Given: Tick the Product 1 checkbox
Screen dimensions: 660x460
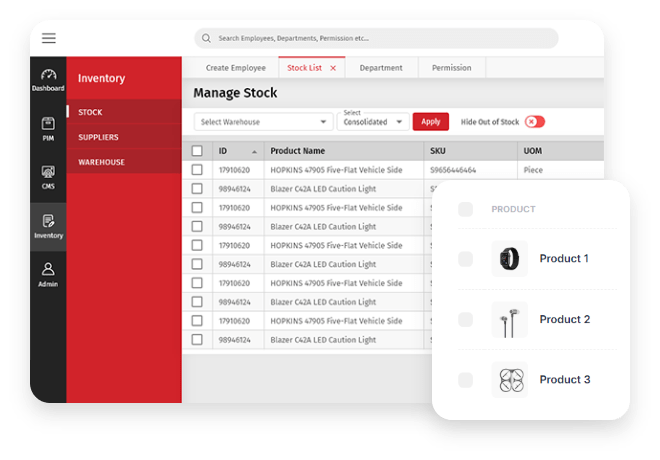Looking at the screenshot, I should (466, 259).
